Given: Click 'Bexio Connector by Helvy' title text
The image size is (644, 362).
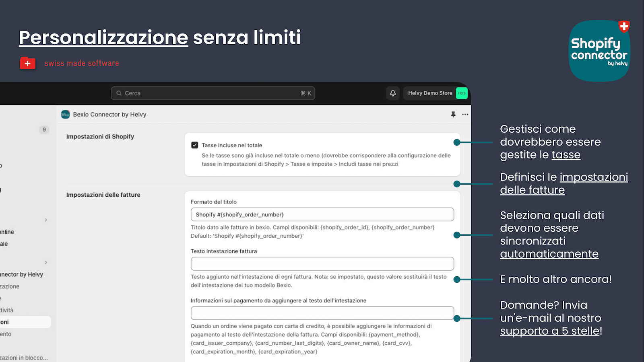Looking at the screenshot, I should [x=109, y=115].
